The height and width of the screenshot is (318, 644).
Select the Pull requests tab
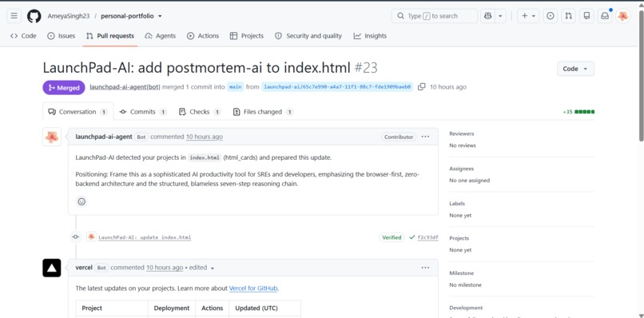click(x=110, y=36)
